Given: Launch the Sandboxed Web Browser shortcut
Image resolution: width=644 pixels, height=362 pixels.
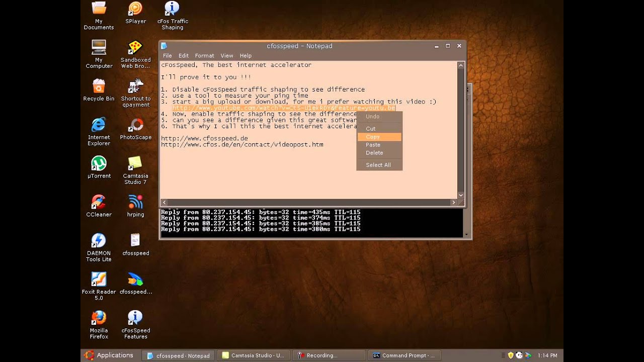Looking at the screenshot, I should [135, 54].
